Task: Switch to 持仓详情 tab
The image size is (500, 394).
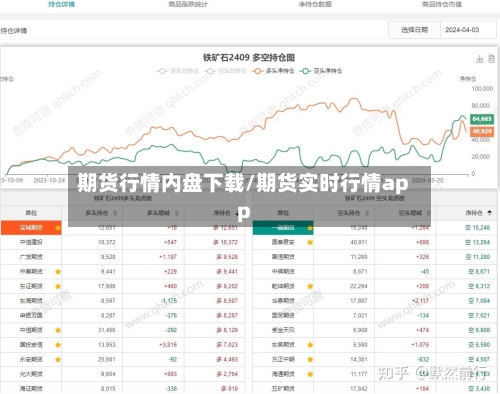Action: (62, 4)
